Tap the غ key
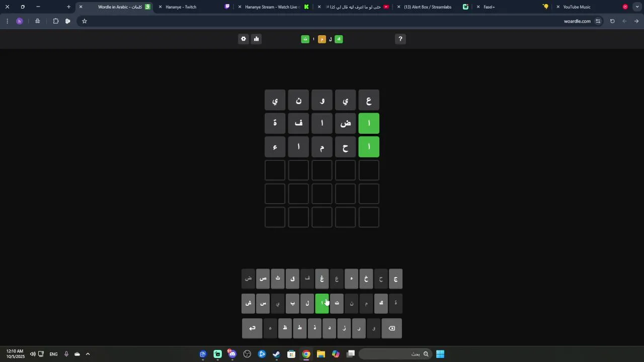 322,279
